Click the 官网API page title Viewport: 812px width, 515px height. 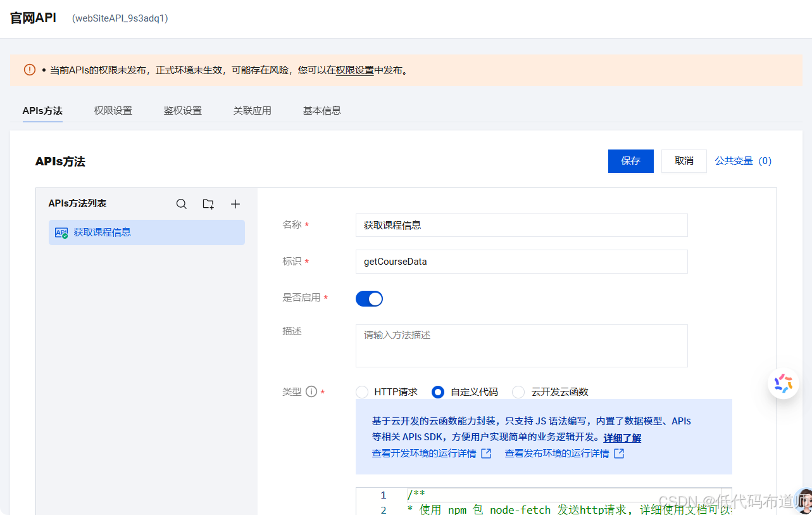tap(34, 18)
